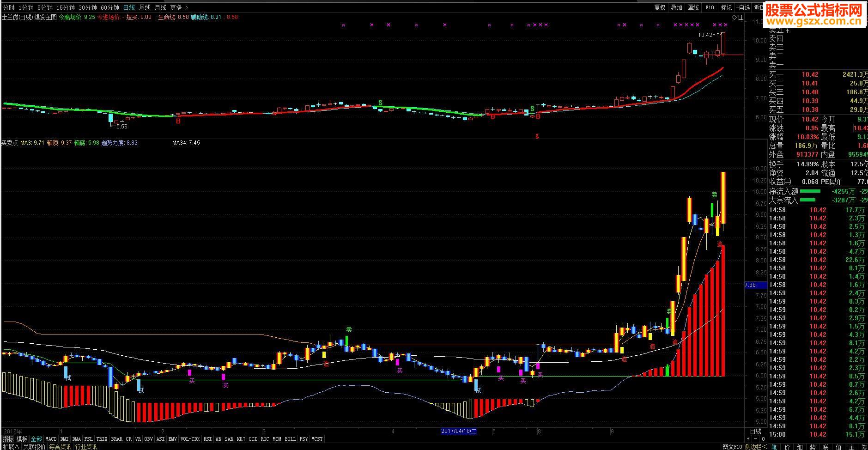Screen dimensions: 868x450
Task: Click the 指标 tab at bottom
Action: click(8, 439)
